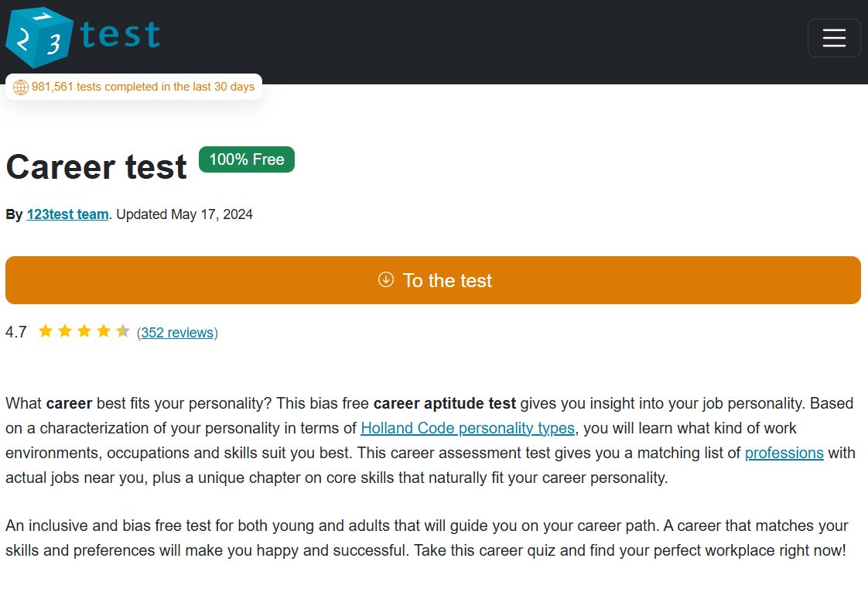Visit the 123test team author link
This screenshot has width=868, height=589.
pos(67,214)
